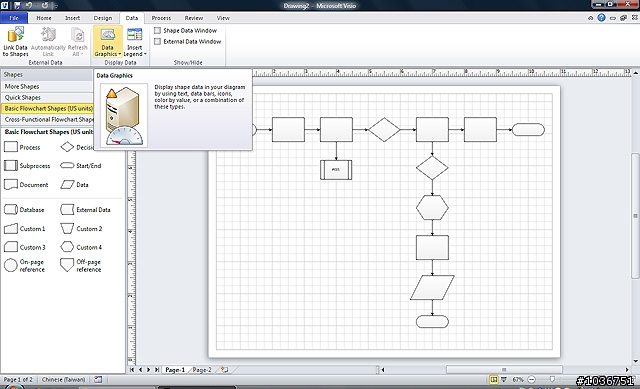Switch to the Home ribbon tab
Image resolution: width=640 pixels, height=389 pixels.
(44, 18)
